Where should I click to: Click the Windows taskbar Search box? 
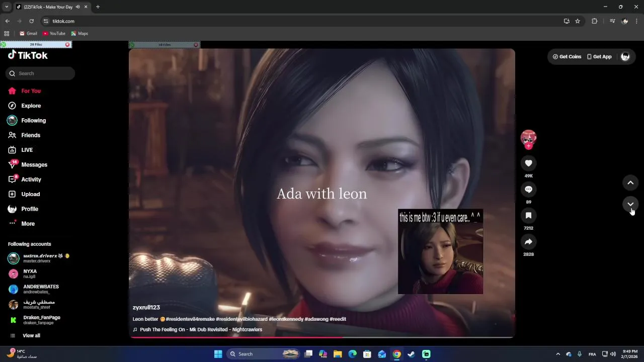pyautogui.click(x=264, y=354)
